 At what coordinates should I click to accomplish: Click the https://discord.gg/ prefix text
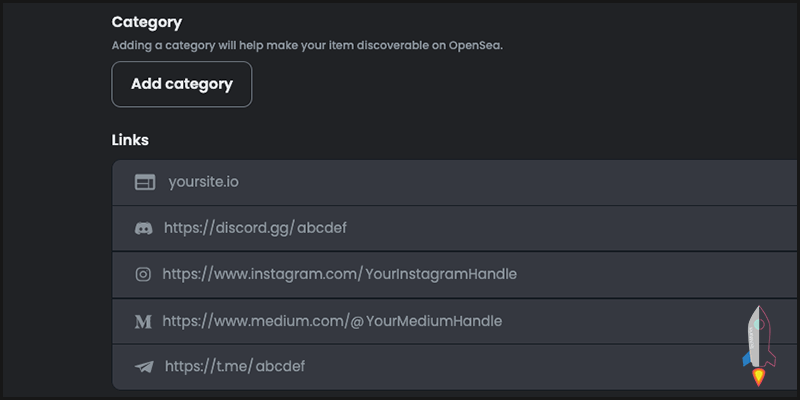[227, 228]
